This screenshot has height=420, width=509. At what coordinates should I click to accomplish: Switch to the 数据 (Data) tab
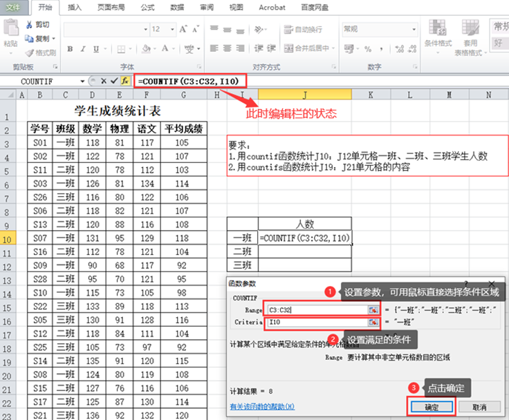pos(177,8)
